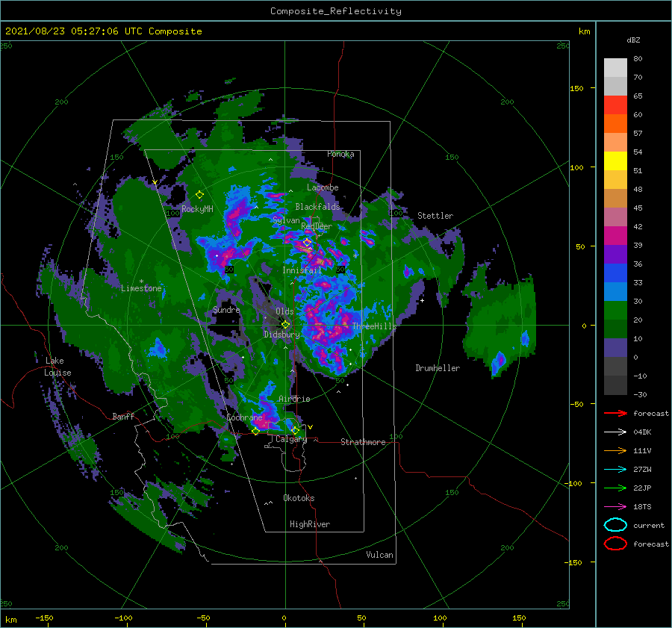Screen dimensions: 672x628
Task: Click the RockyMH label
Action: [197, 209]
